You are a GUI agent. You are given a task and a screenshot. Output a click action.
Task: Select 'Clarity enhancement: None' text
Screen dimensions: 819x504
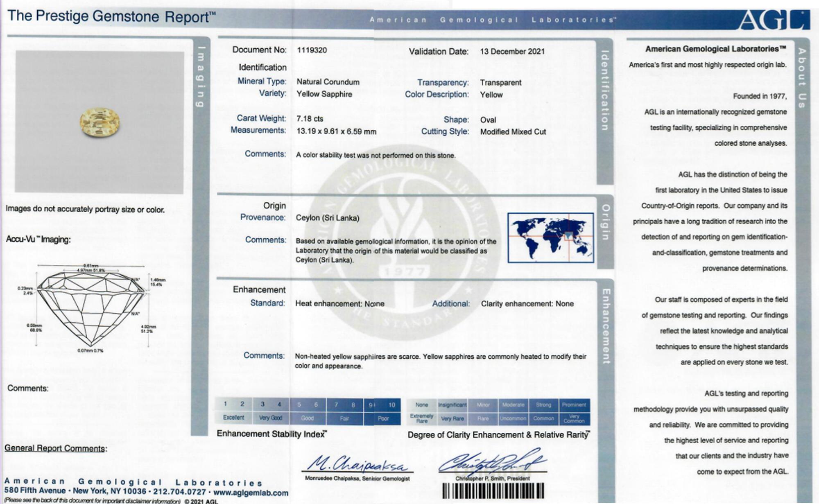[527, 304]
